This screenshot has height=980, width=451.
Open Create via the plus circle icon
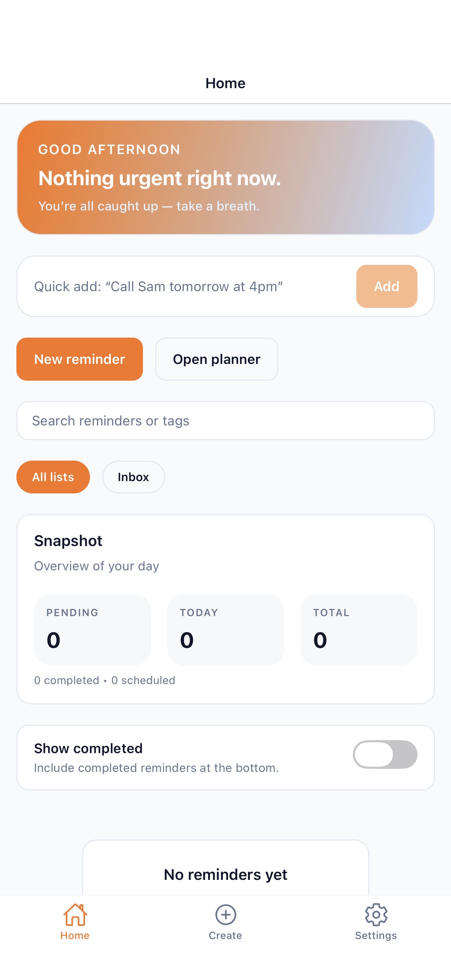225,915
